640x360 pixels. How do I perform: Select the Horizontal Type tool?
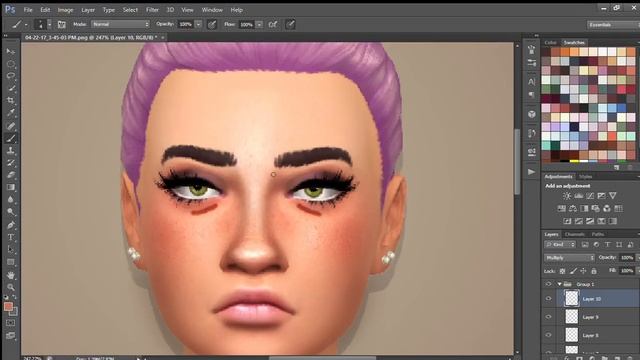[11, 238]
